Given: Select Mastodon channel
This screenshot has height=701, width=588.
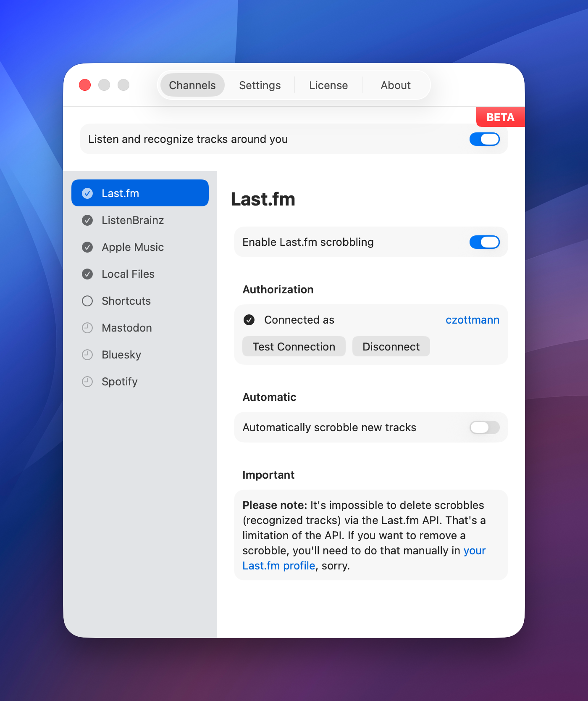Looking at the screenshot, I should tap(140, 328).
